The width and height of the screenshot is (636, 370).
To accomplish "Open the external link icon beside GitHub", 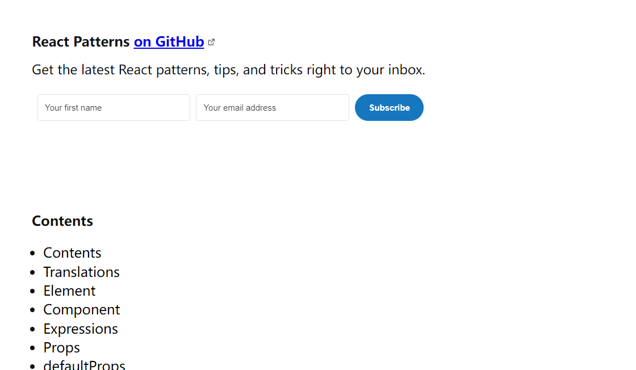I will click(211, 42).
